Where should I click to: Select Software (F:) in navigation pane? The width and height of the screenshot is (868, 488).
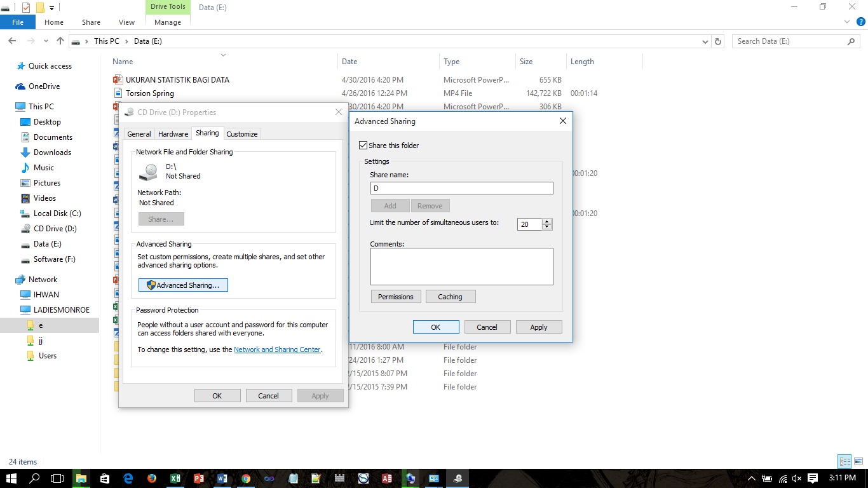click(x=54, y=259)
